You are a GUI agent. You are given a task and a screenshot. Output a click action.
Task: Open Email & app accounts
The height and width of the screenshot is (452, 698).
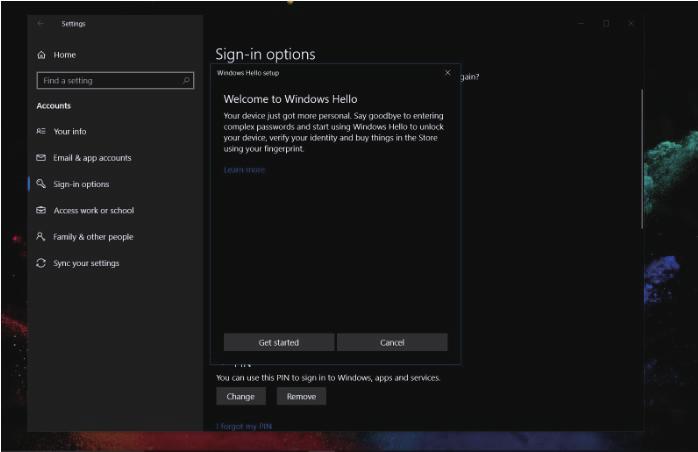coord(92,158)
